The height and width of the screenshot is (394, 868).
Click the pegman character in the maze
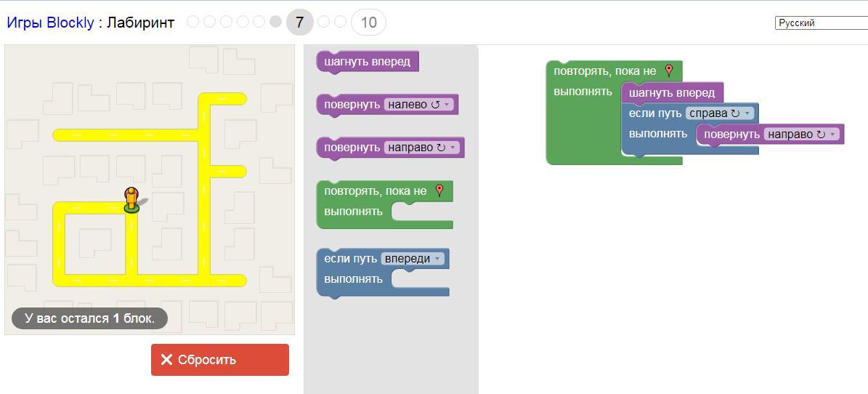pyautogui.click(x=131, y=198)
